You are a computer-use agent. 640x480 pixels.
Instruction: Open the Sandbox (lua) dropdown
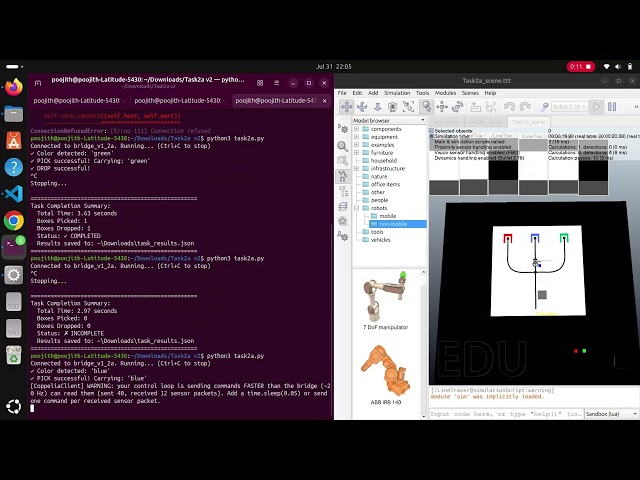(611, 414)
